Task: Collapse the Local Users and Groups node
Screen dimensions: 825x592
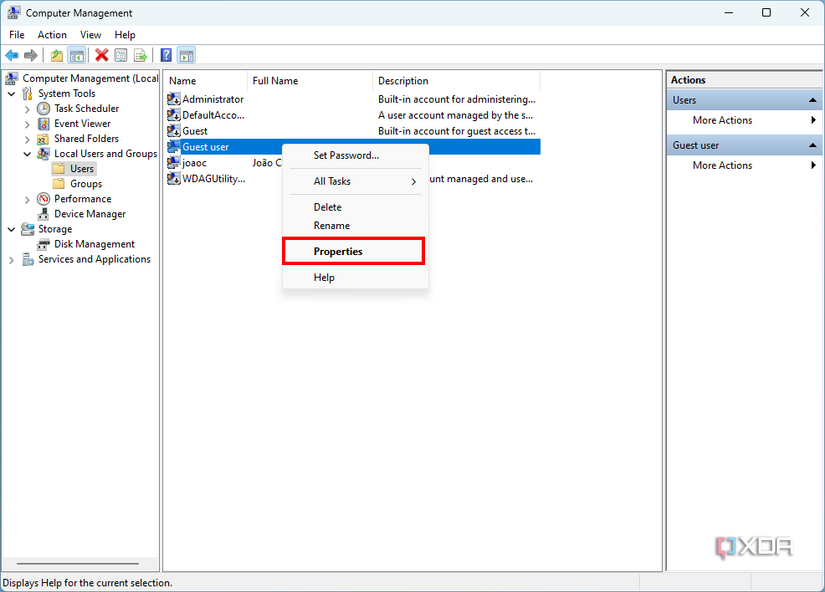Action: tap(27, 153)
